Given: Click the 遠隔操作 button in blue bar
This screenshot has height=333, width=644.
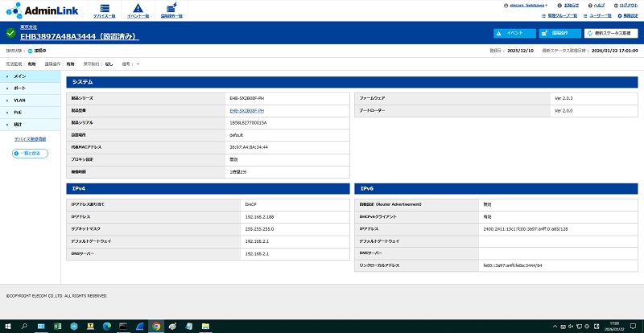Looking at the screenshot, I should 560,33.
